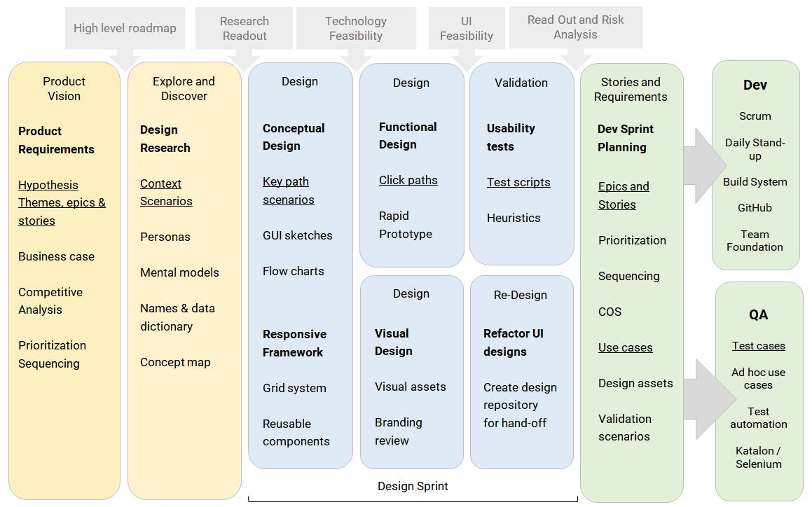
Task: Click the QA box heading
Action: 758,315
